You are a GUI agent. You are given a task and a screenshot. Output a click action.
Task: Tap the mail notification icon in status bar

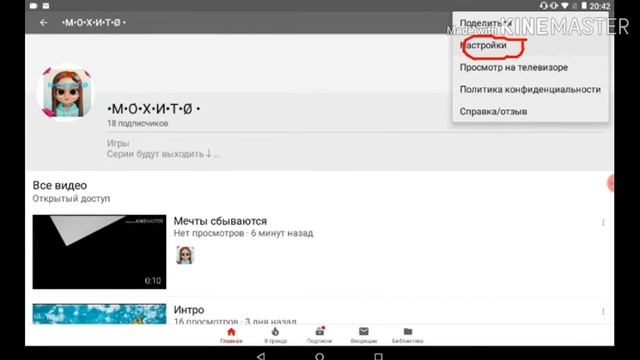click(46, 6)
